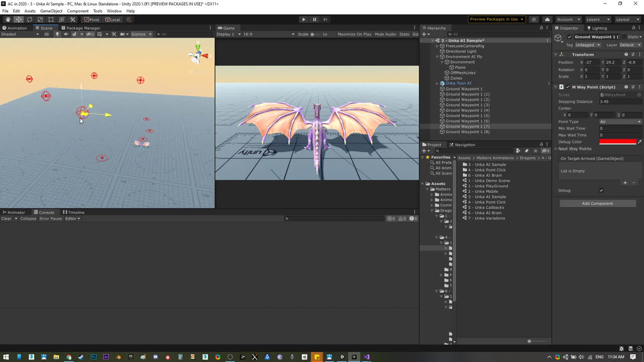The image size is (644, 362).
Task: Open the red Debug Color swatch
Action: click(617, 142)
